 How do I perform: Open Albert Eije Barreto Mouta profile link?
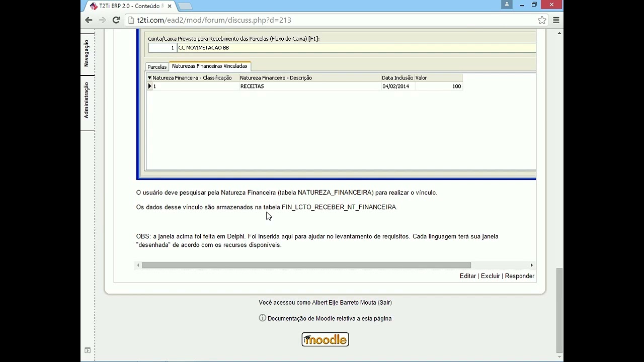click(344, 303)
